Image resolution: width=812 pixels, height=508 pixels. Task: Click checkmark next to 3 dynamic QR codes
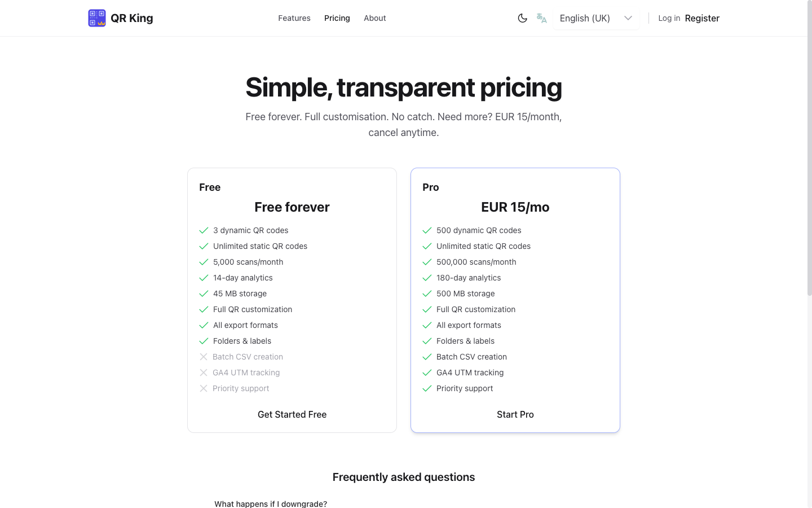204,230
